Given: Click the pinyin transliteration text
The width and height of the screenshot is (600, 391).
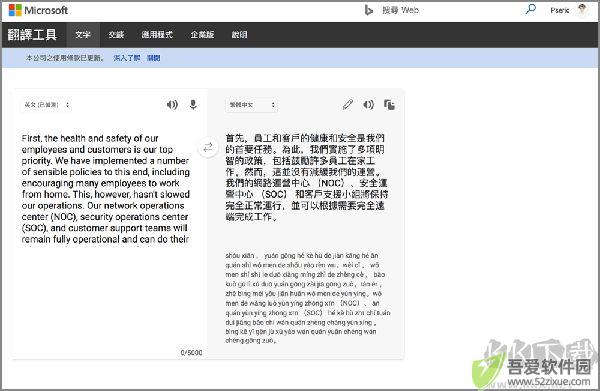Looking at the screenshot, I should tap(308, 298).
